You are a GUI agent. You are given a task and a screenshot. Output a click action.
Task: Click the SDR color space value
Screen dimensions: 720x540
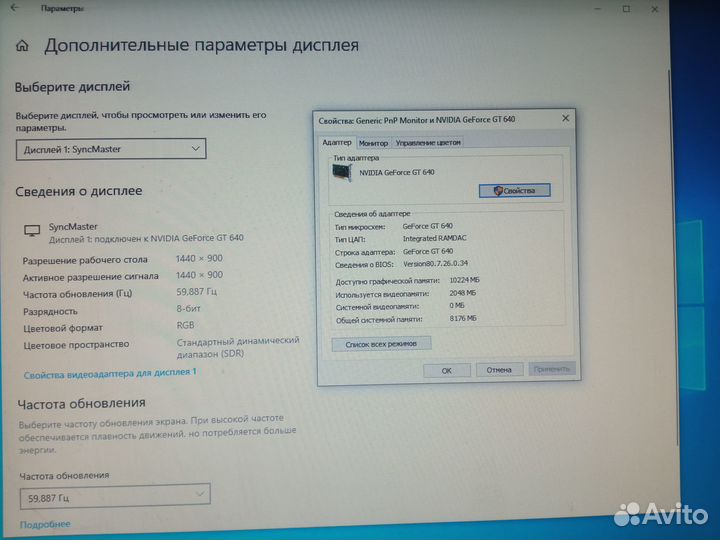tap(238, 348)
